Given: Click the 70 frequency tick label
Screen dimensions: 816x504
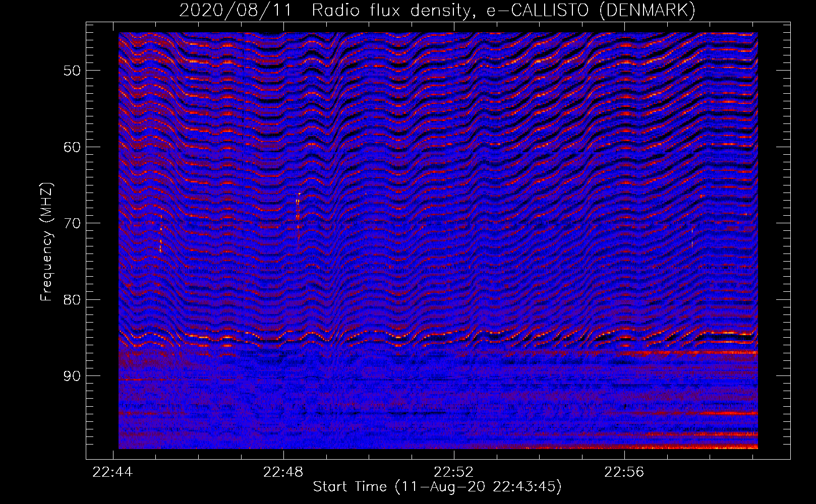Looking at the screenshot, I should pyautogui.click(x=72, y=223).
